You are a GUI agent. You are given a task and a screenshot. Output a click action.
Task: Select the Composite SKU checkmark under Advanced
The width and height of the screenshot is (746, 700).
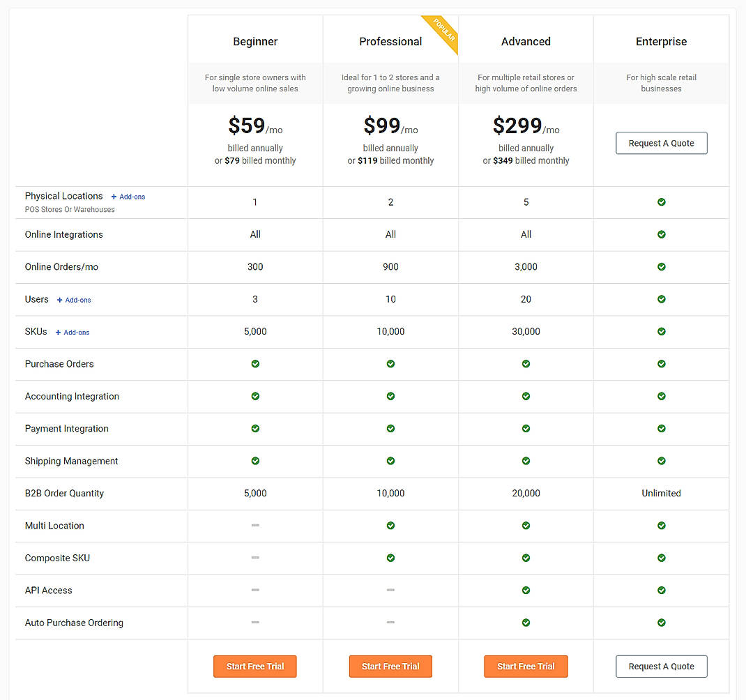click(526, 558)
